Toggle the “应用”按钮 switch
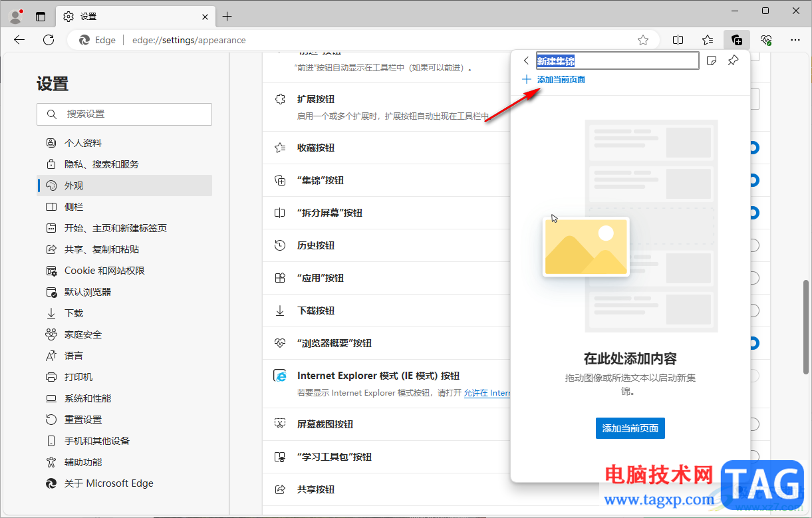812x518 pixels. coord(754,278)
